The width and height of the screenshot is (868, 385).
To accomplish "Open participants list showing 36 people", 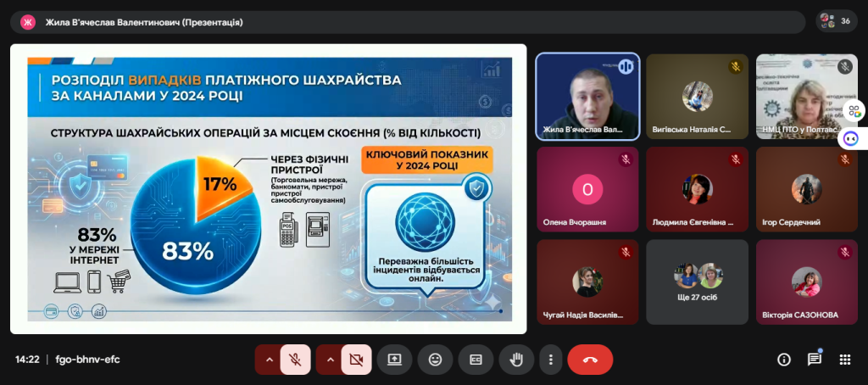I will tap(836, 22).
